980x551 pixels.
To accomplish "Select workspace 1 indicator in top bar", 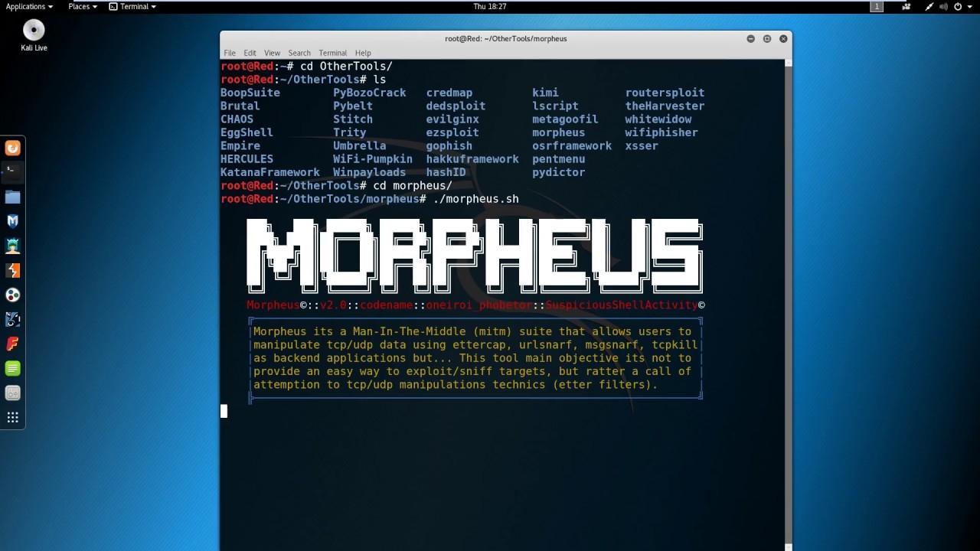I will pyautogui.click(x=877, y=6).
